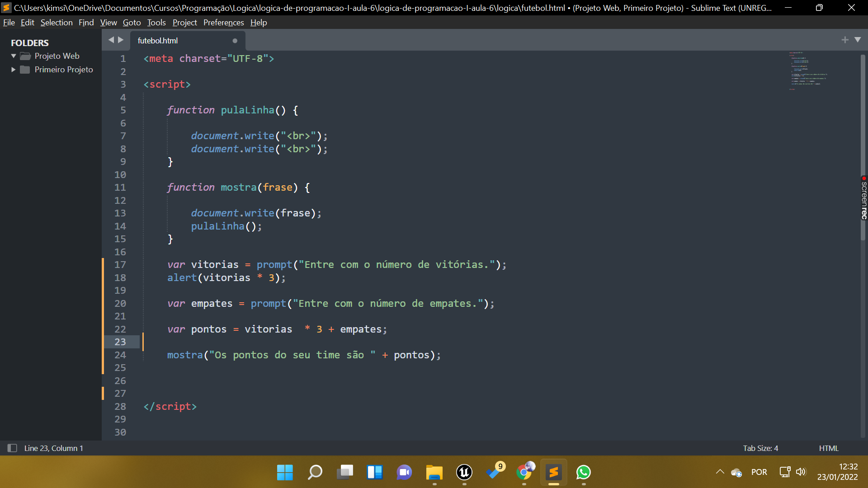Change Tab Size: 4 setting
This screenshot has width=868, height=488.
[760, 448]
